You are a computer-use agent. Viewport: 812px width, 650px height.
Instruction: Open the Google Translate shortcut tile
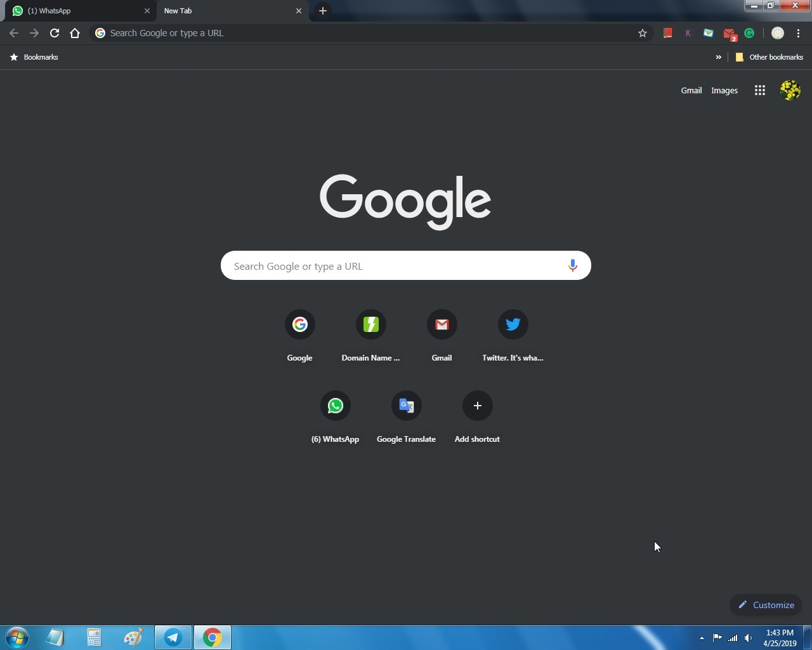click(x=407, y=417)
